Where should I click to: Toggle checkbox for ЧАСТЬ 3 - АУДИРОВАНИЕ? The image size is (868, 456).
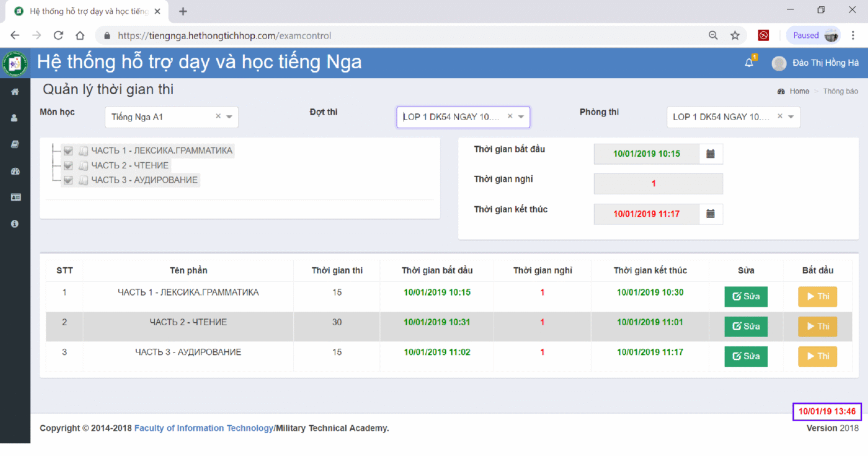[68, 180]
